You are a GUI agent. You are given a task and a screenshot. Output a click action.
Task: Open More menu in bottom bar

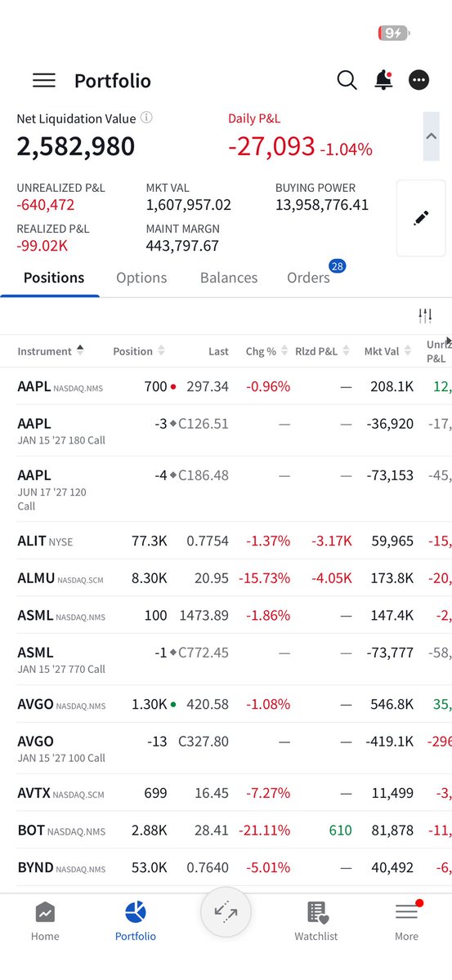406,921
